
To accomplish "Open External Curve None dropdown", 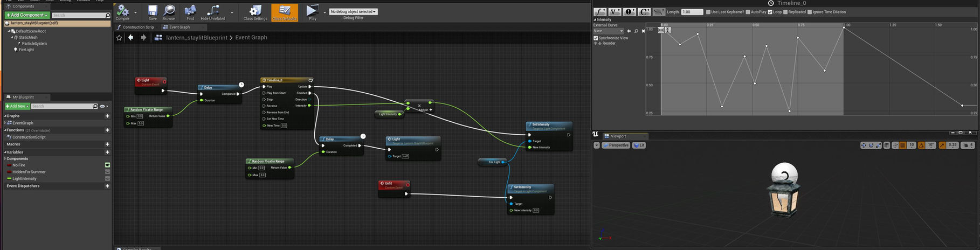I will coord(609,31).
